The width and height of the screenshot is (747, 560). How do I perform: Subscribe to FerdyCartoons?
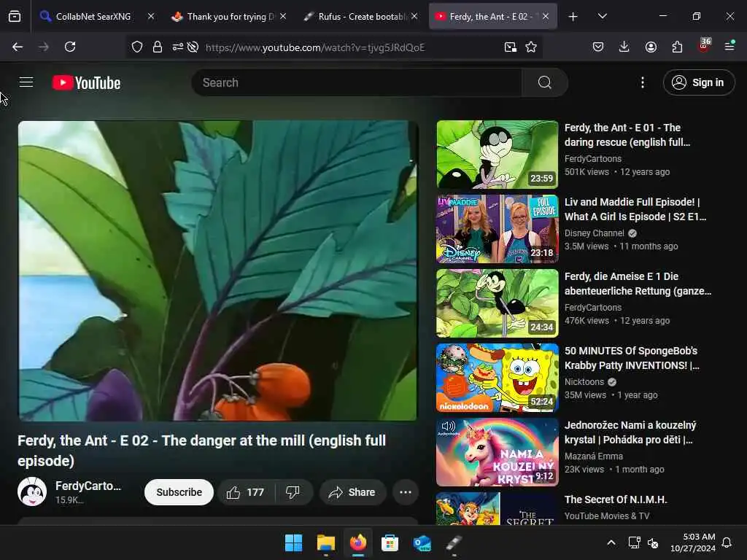click(179, 492)
